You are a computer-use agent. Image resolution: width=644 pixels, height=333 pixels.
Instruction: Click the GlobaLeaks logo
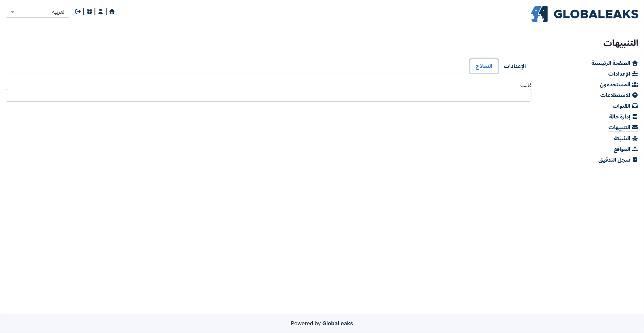coord(585,14)
